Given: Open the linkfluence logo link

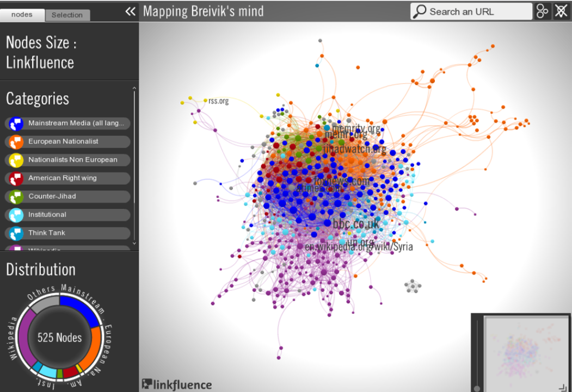Looking at the screenshot, I should tap(177, 384).
